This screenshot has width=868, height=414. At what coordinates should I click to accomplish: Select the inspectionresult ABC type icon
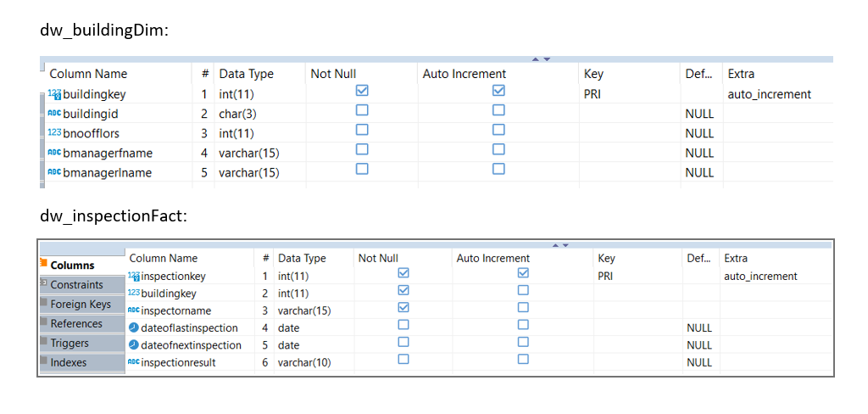point(134,362)
